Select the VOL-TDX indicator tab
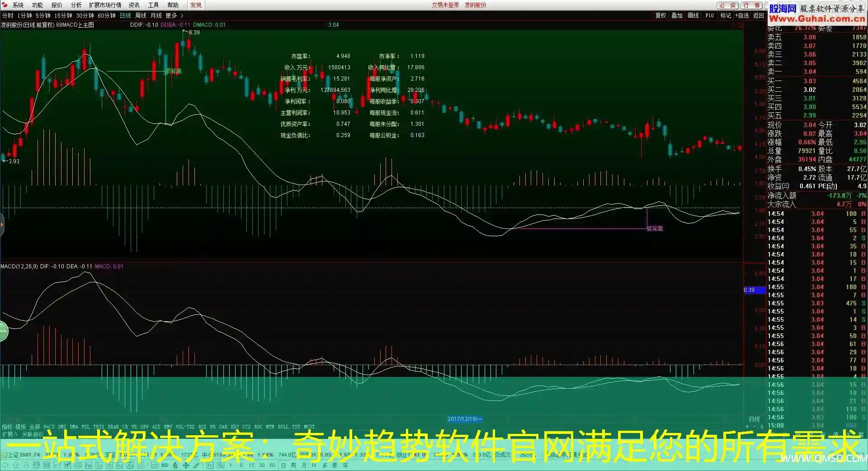 (x=185, y=427)
